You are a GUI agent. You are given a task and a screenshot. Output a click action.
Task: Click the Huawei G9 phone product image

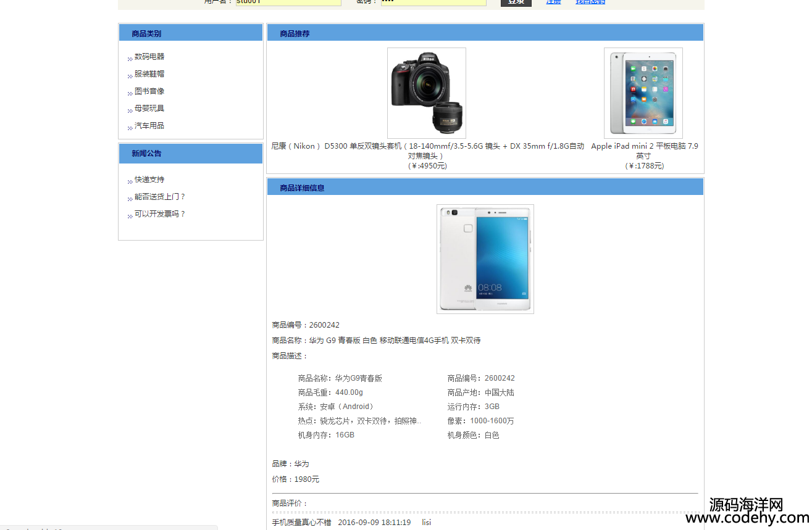[x=485, y=259]
